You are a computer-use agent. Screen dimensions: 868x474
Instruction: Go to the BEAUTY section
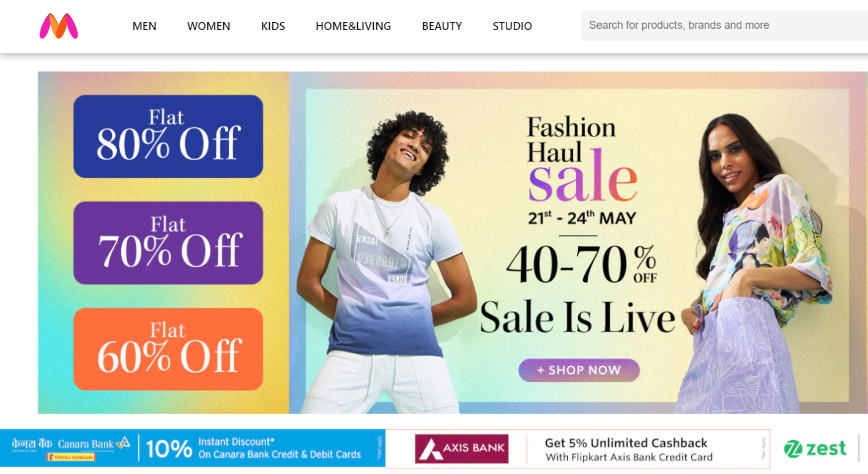pyautogui.click(x=442, y=26)
